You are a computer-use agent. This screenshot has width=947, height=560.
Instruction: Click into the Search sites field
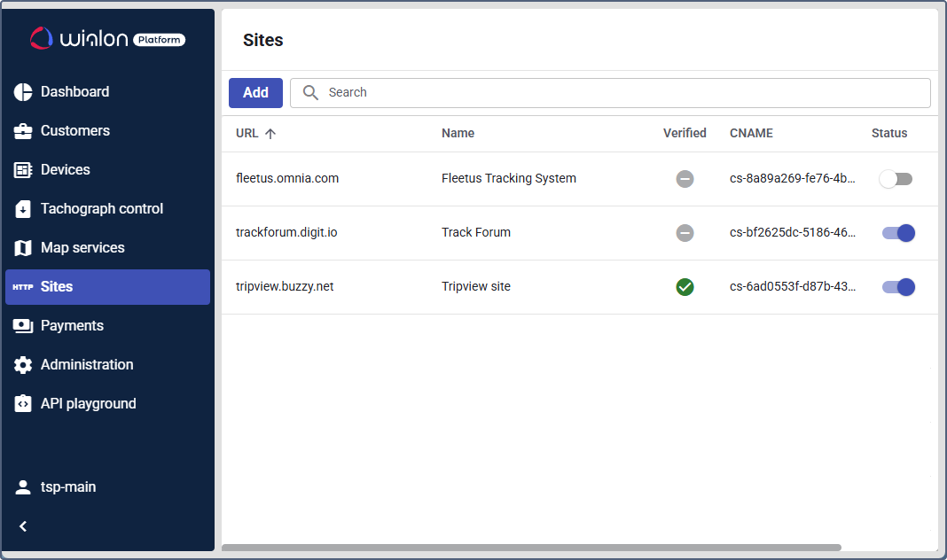(621, 93)
